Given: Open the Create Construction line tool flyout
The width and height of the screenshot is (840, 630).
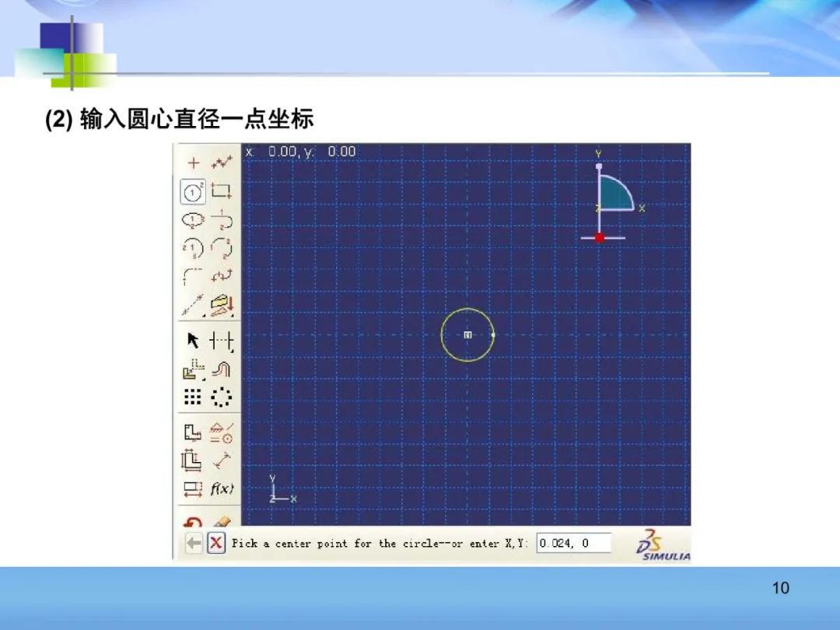Looking at the screenshot, I should pos(194,305).
